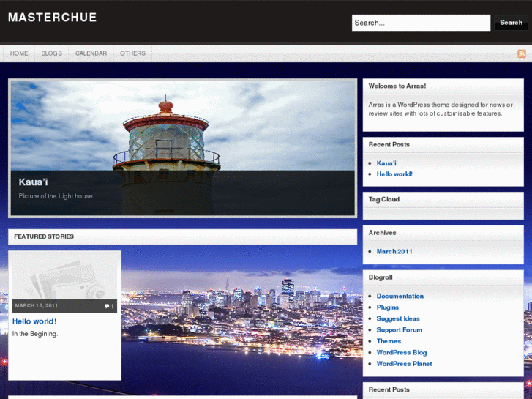Screen dimensions: 532x399
Task: Open the Suggest Ideas blogroll link
Action: click(398, 318)
